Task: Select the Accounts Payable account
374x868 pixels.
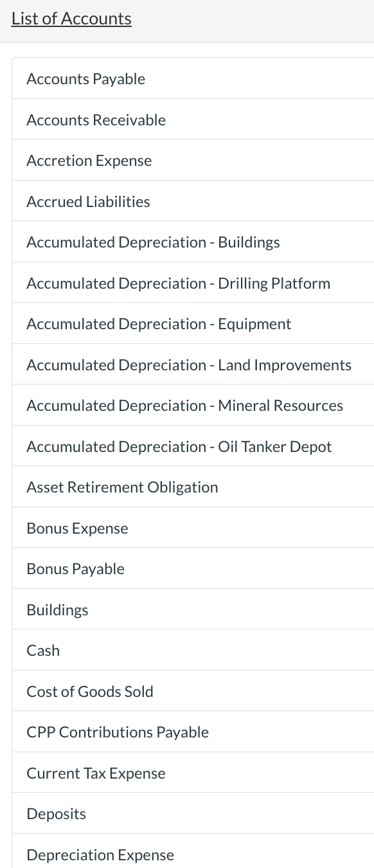Action: coord(85,78)
